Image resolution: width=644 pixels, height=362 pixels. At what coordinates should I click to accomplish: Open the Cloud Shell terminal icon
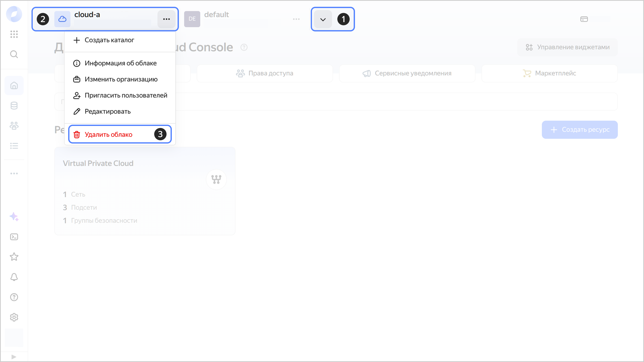click(14, 237)
